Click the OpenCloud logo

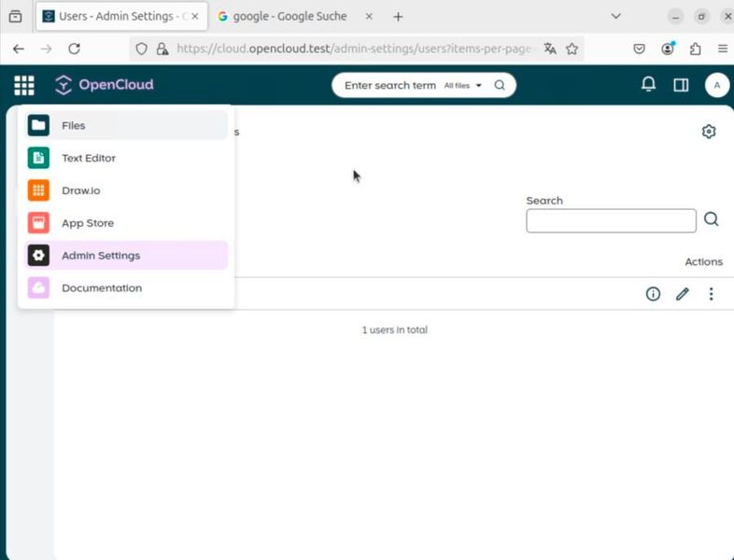coord(104,85)
